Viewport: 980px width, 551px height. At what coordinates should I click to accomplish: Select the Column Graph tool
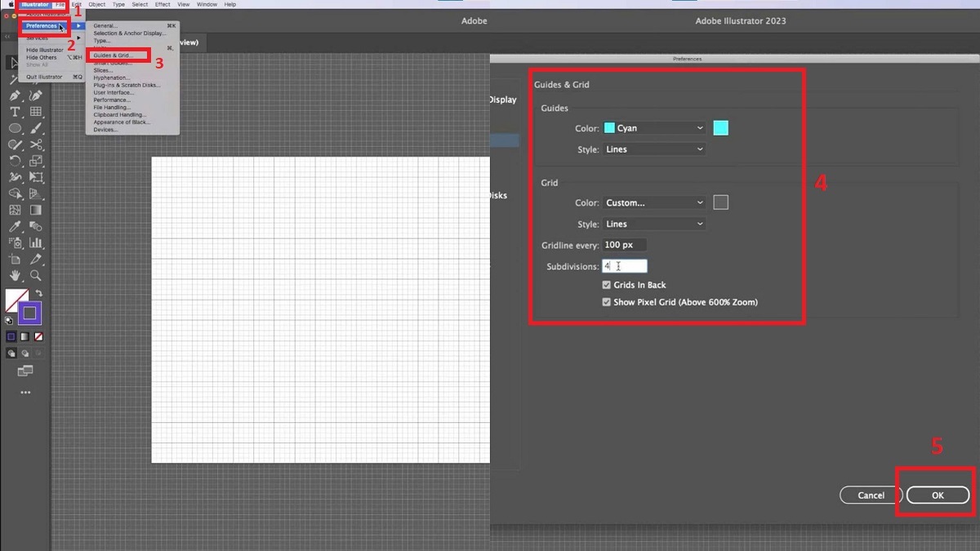[36, 242]
